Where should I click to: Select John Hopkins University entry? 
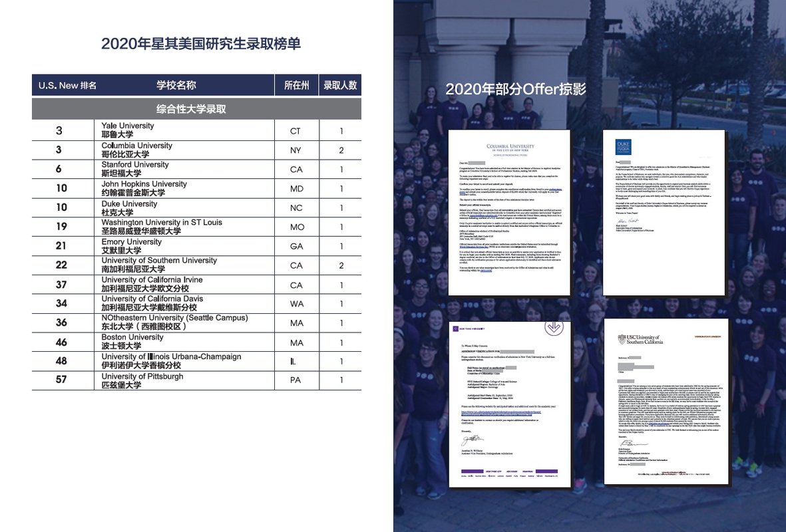click(x=144, y=184)
